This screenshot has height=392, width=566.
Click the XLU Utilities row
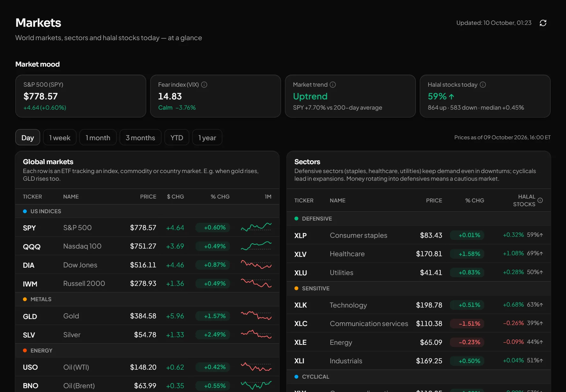click(419, 272)
